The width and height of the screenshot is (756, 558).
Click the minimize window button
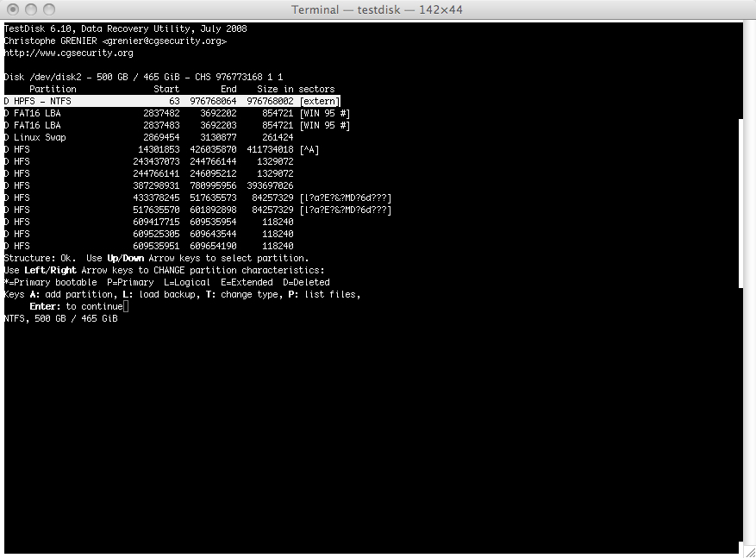(x=31, y=9)
